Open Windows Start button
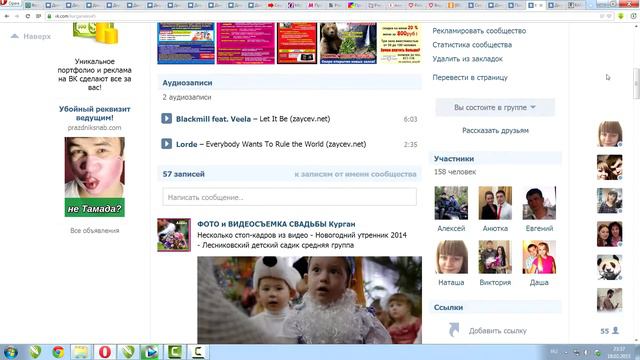Viewport: 640px width, 360px height. coord(10,352)
